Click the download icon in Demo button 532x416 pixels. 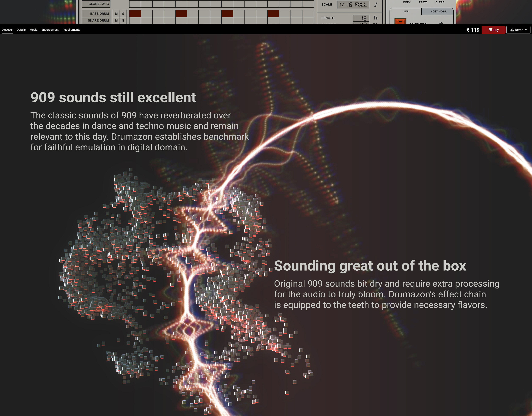(512, 30)
